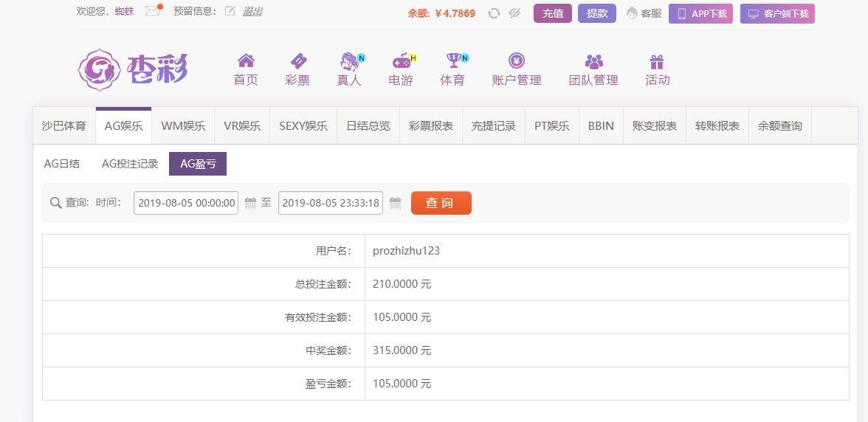Click username value prozhizhu123
The height and width of the screenshot is (422, 868).
pos(406,251)
